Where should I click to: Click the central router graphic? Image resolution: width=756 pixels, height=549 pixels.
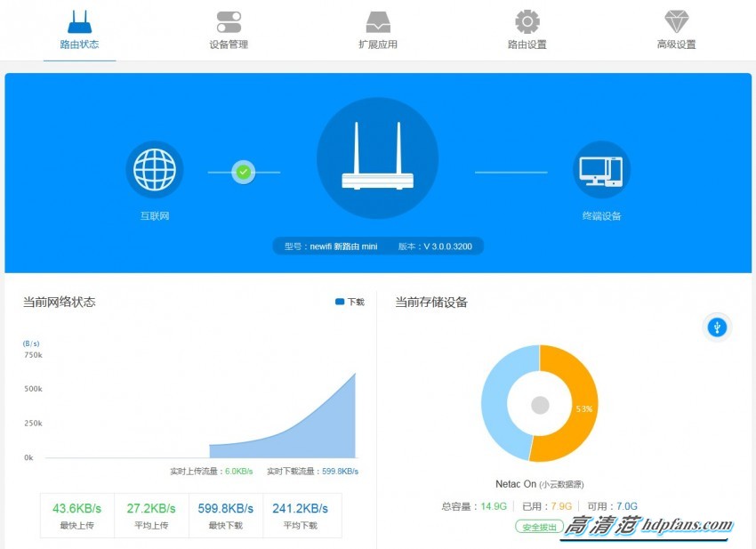pos(377,160)
